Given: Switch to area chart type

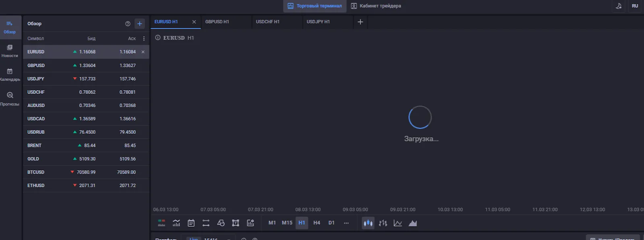Looking at the screenshot, I should 413,223.
